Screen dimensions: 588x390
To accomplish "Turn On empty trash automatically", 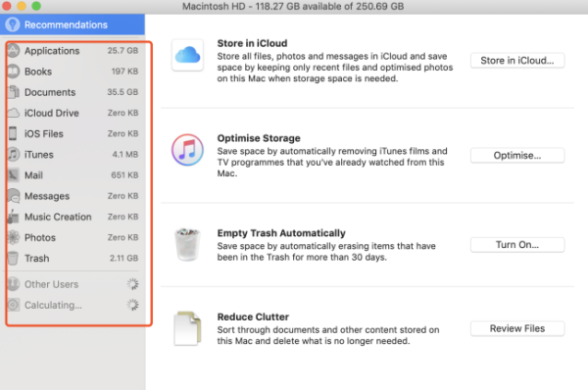I will [x=517, y=245].
